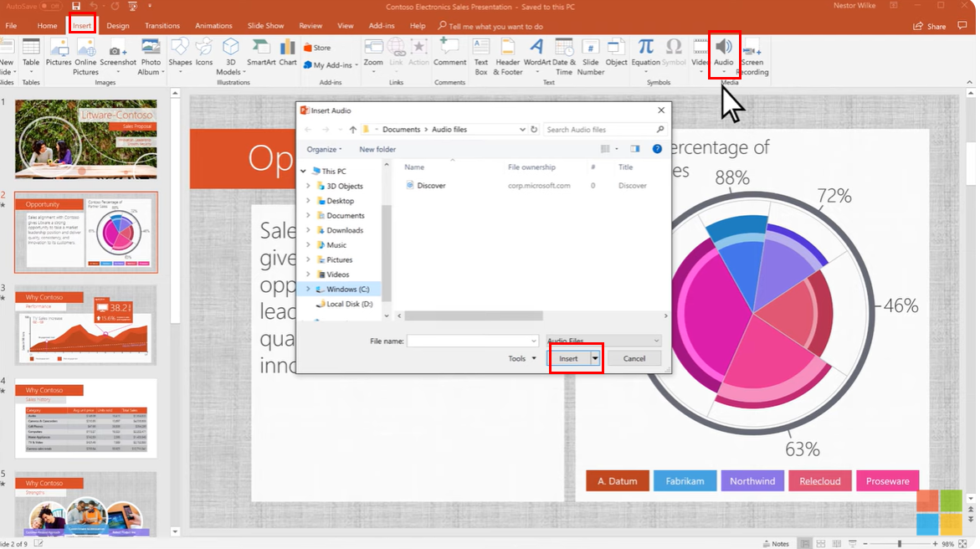Select the Discover audio file
980x549 pixels.
431,186
